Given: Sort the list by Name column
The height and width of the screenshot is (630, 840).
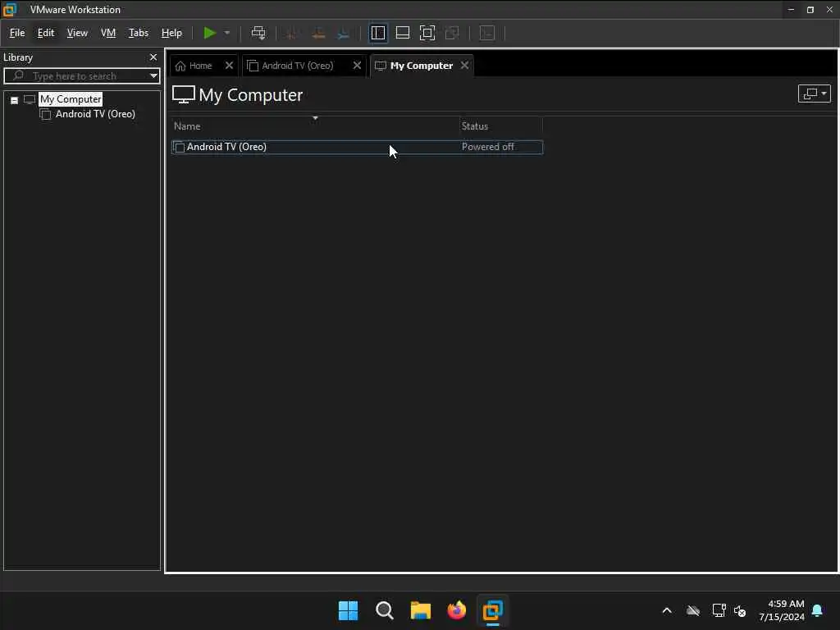Looking at the screenshot, I should (x=187, y=126).
